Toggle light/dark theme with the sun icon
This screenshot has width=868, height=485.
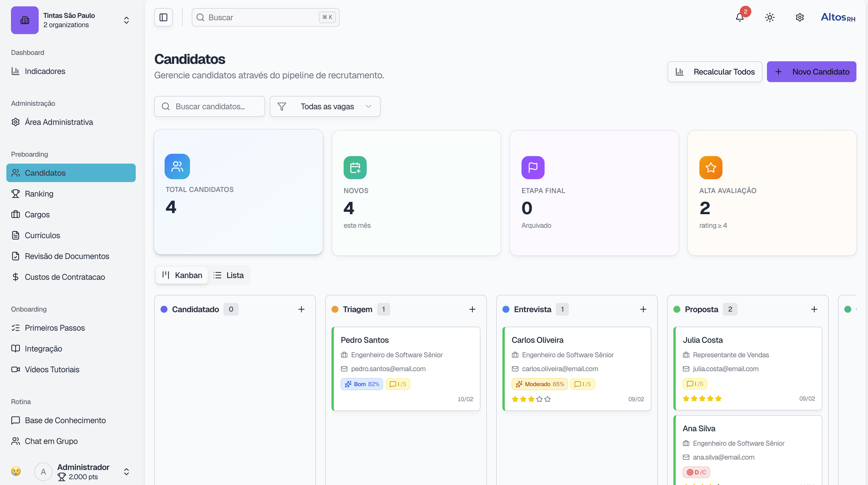coord(770,18)
